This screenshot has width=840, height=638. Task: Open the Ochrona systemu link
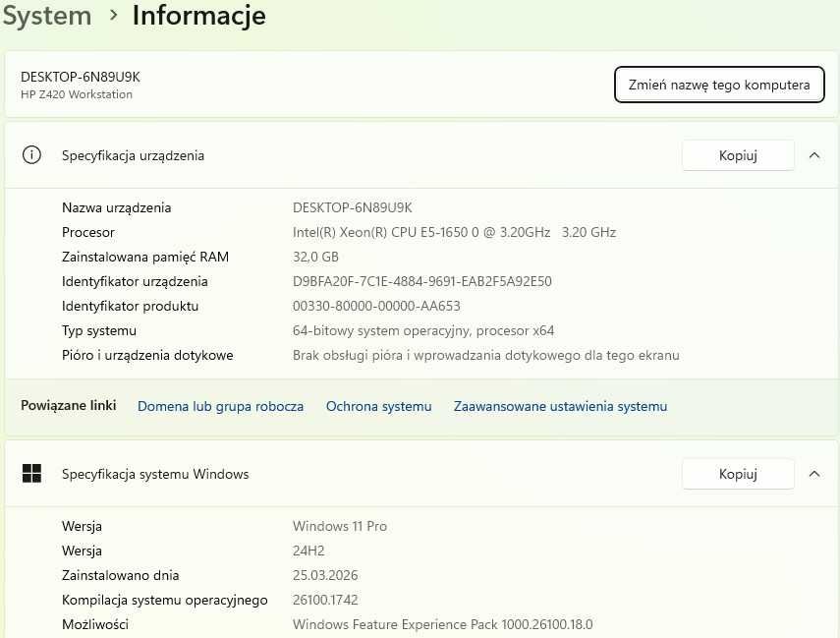379,406
